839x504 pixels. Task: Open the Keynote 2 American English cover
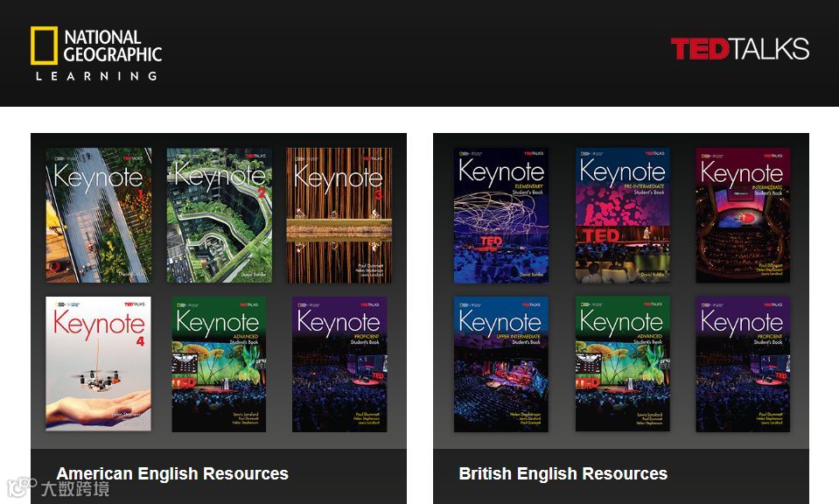point(220,215)
